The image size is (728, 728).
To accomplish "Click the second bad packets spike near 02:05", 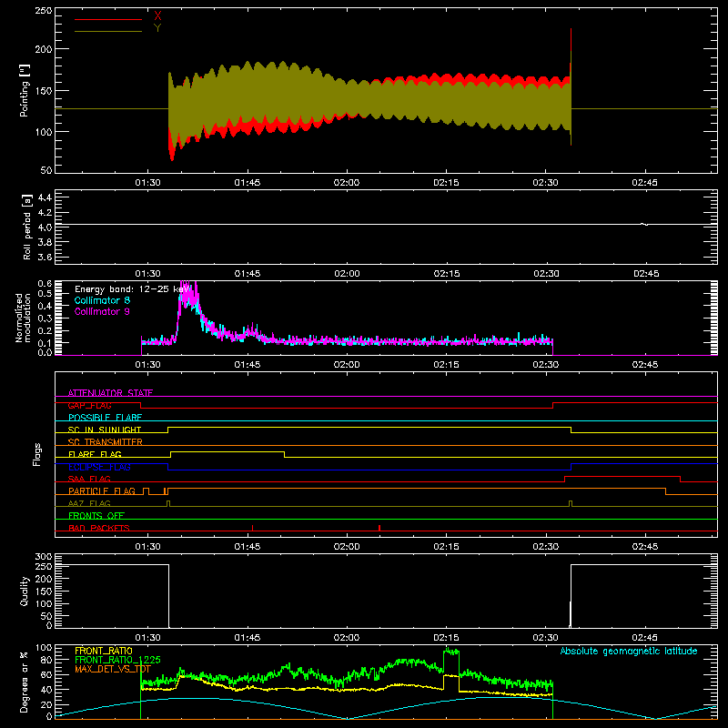I will coord(379,528).
